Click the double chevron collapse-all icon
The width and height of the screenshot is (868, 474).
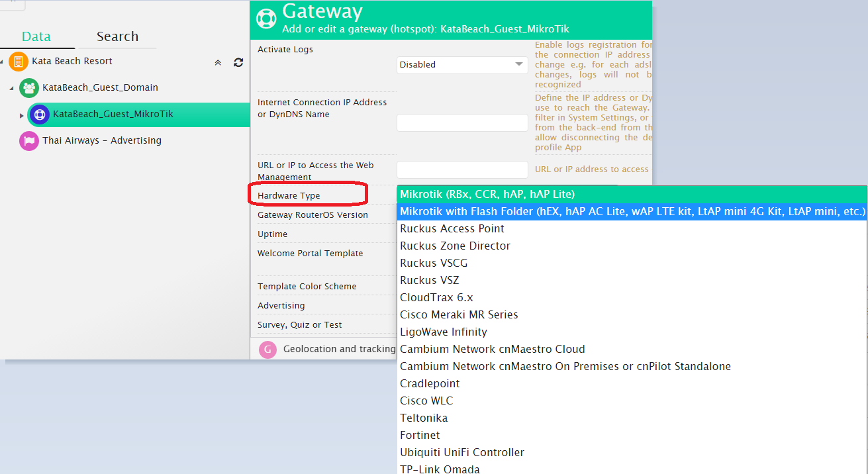click(x=218, y=62)
